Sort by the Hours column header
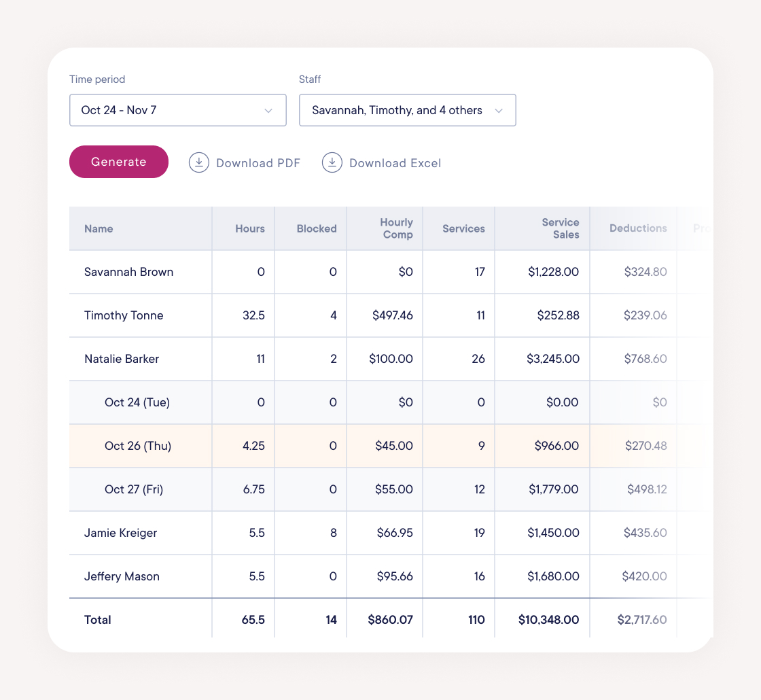This screenshot has height=700, width=761. click(250, 228)
